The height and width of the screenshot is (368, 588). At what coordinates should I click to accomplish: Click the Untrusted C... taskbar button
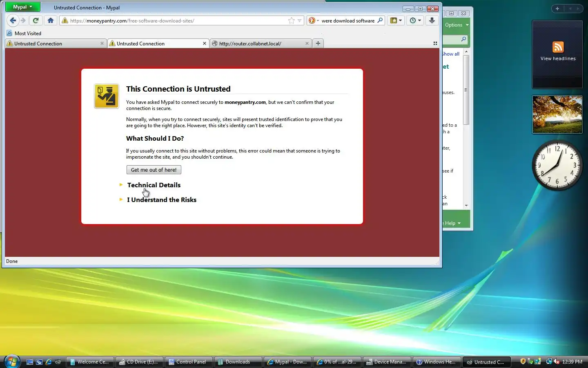tap(486, 362)
